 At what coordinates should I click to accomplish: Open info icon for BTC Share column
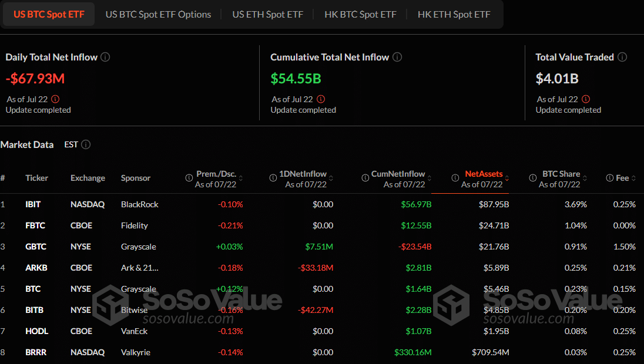pyautogui.click(x=533, y=178)
